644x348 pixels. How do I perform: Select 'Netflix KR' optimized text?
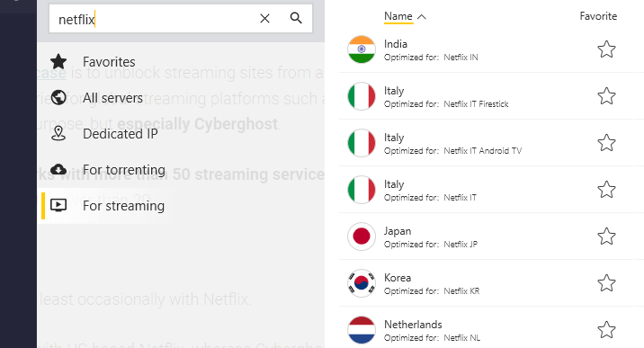coord(461,291)
